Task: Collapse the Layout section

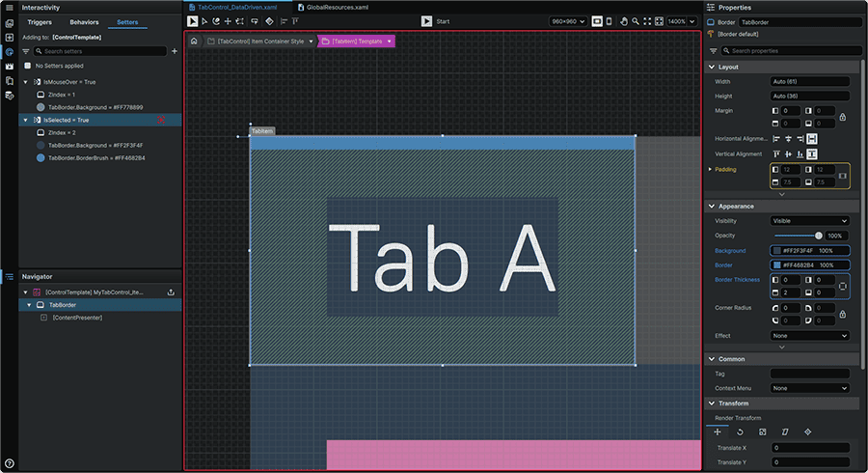Action: click(x=712, y=67)
